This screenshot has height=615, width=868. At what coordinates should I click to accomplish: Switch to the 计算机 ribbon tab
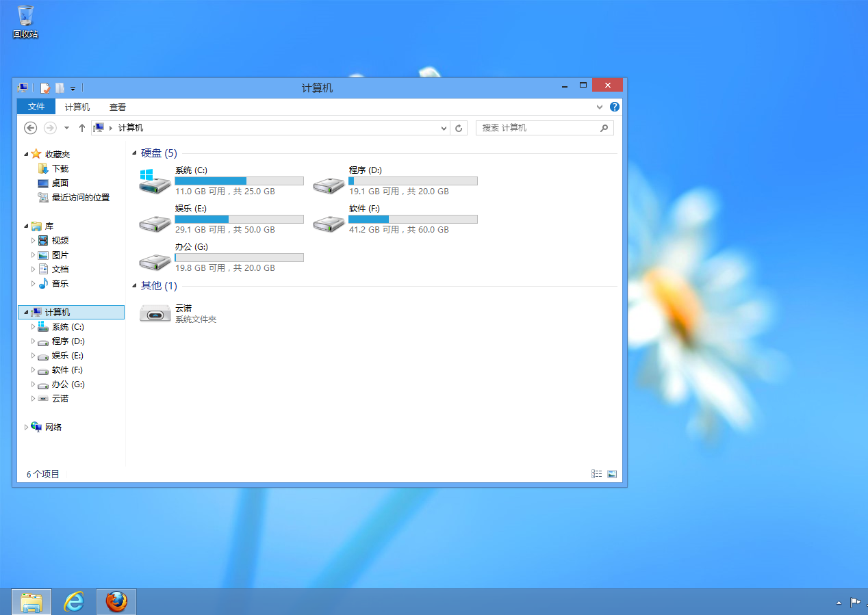click(77, 107)
